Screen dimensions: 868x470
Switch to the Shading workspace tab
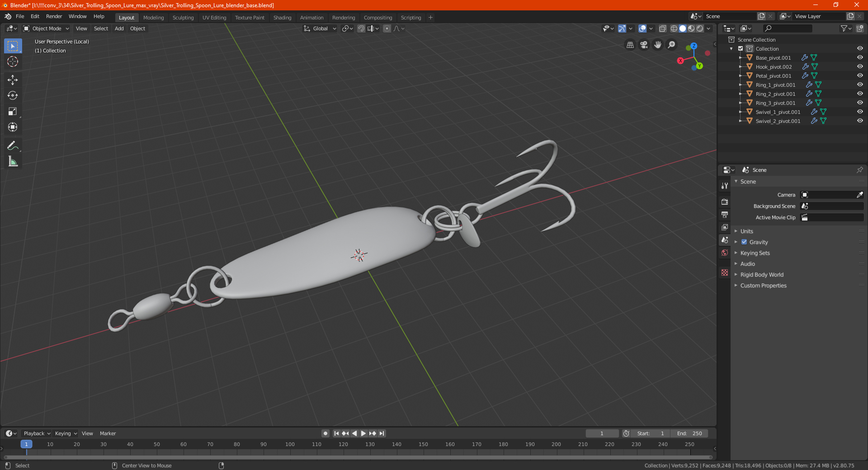[282, 18]
